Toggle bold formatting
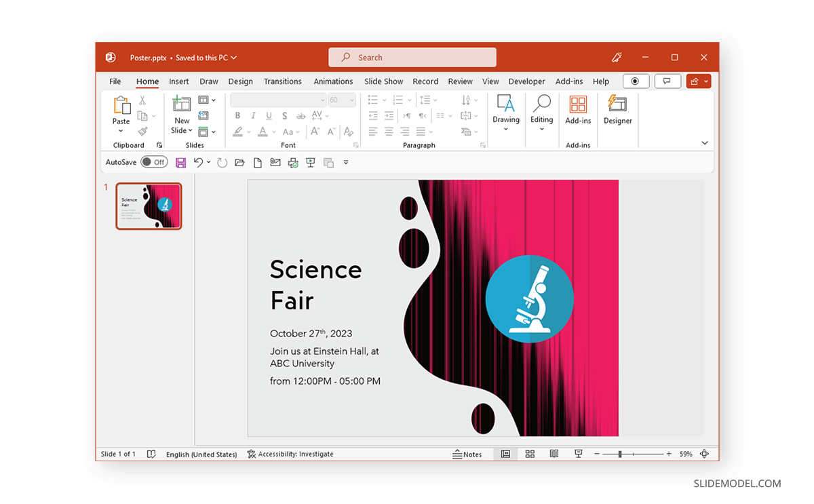The width and height of the screenshot is (814, 504). tap(237, 115)
